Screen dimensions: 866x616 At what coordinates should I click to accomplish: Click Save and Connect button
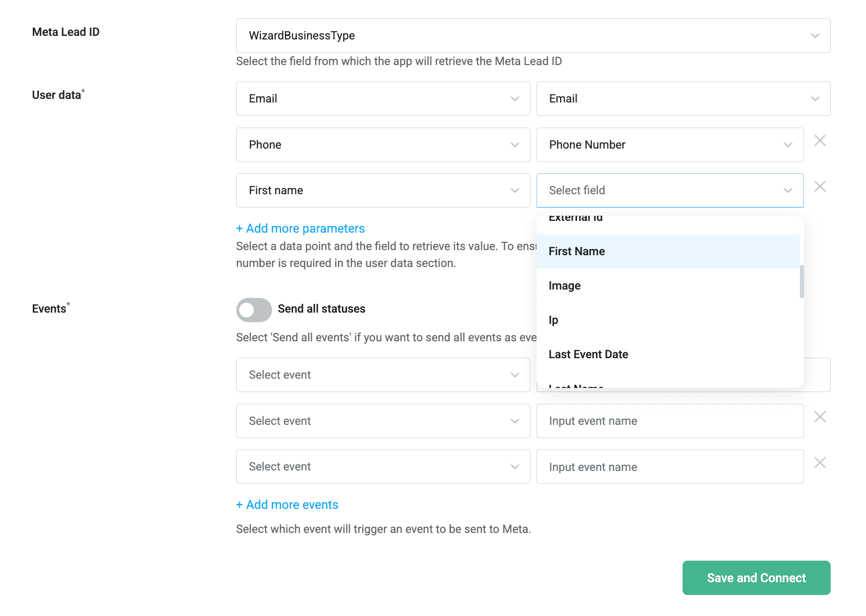click(756, 578)
